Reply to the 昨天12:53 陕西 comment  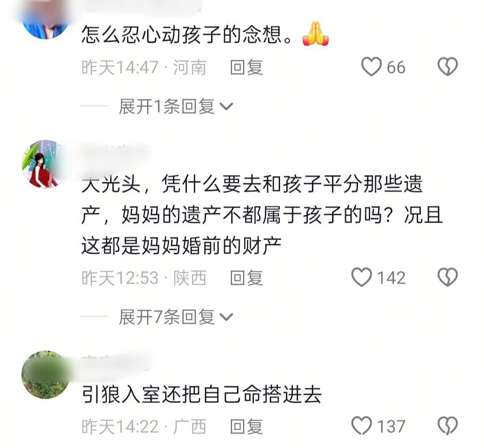[x=246, y=278]
